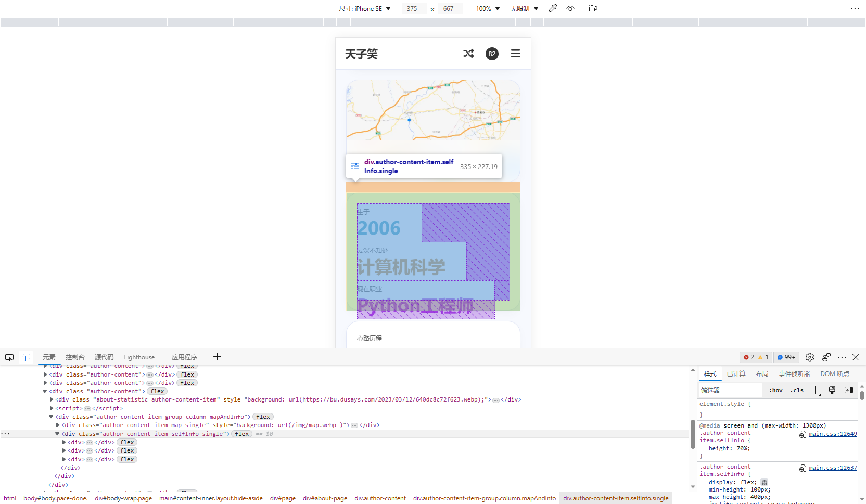
Task: Switch to the 已计算 styles tab
Action: pyautogui.click(x=736, y=373)
